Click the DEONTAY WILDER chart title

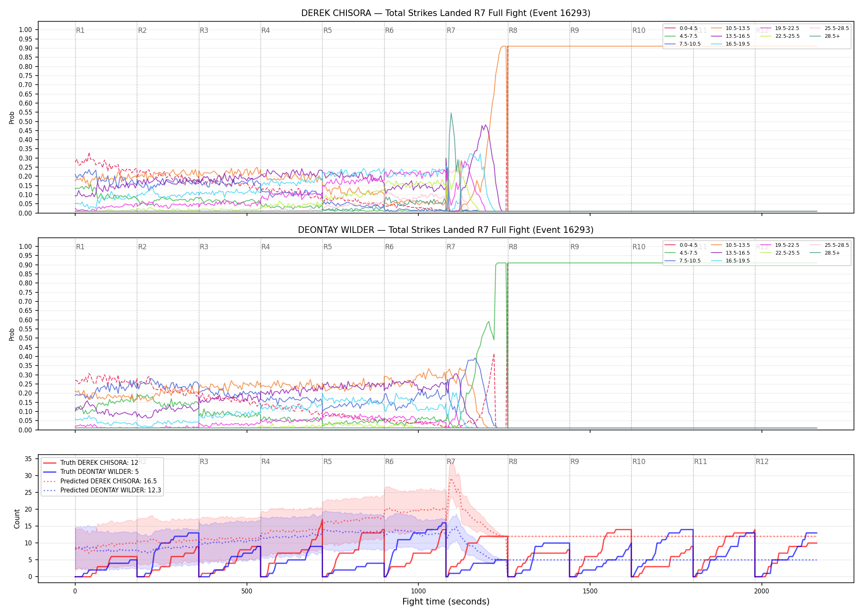click(x=445, y=230)
